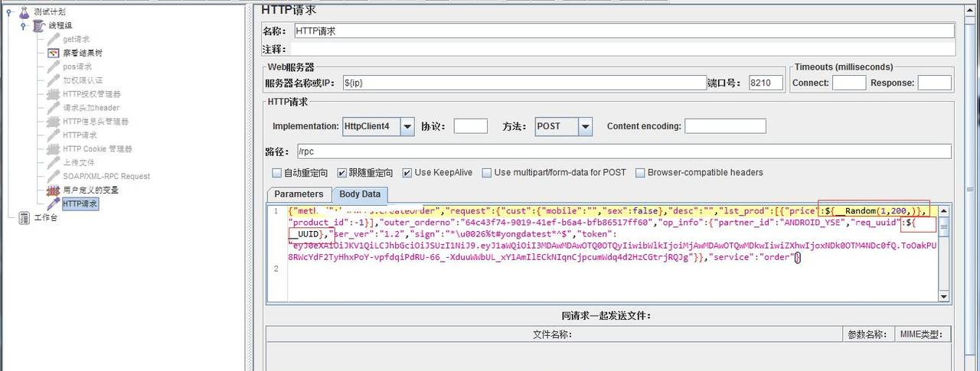Click the Connect timeout field

pos(849,83)
